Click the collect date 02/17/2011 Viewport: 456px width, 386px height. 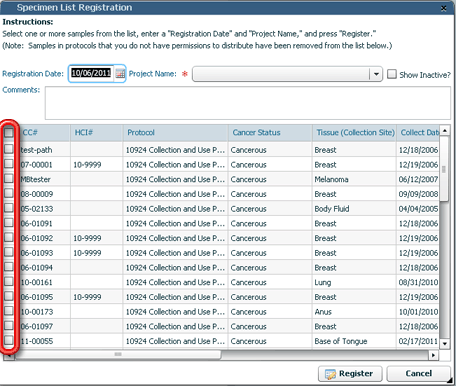(x=418, y=341)
